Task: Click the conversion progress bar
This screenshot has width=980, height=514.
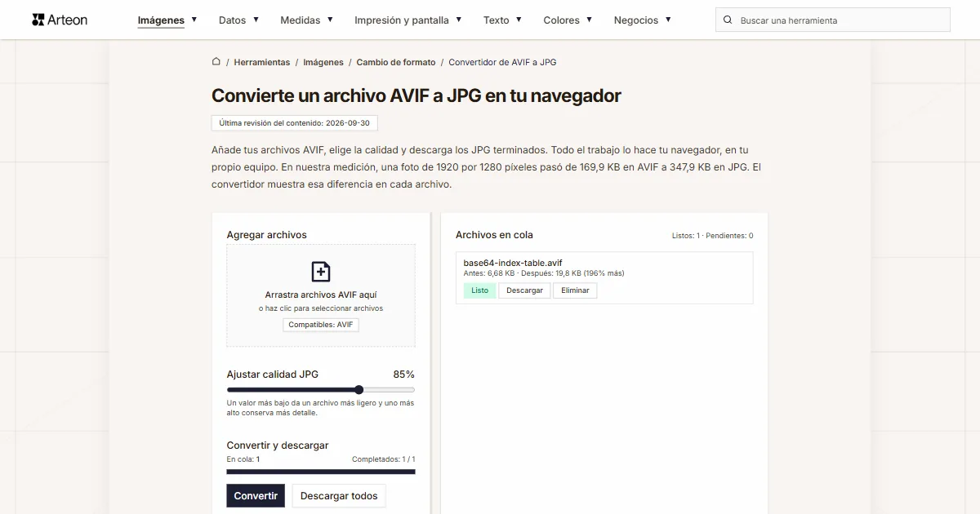Action: click(x=321, y=472)
